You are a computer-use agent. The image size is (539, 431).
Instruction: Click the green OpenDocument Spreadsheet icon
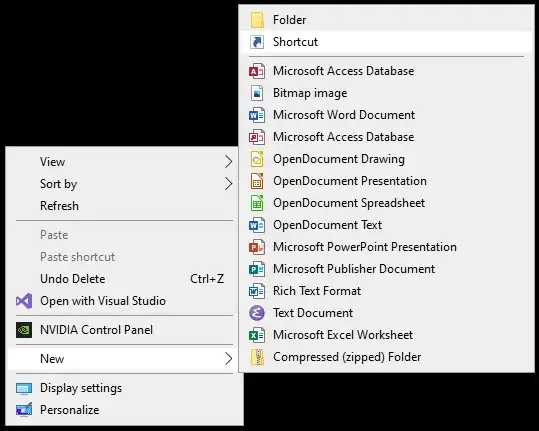(x=257, y=203)
